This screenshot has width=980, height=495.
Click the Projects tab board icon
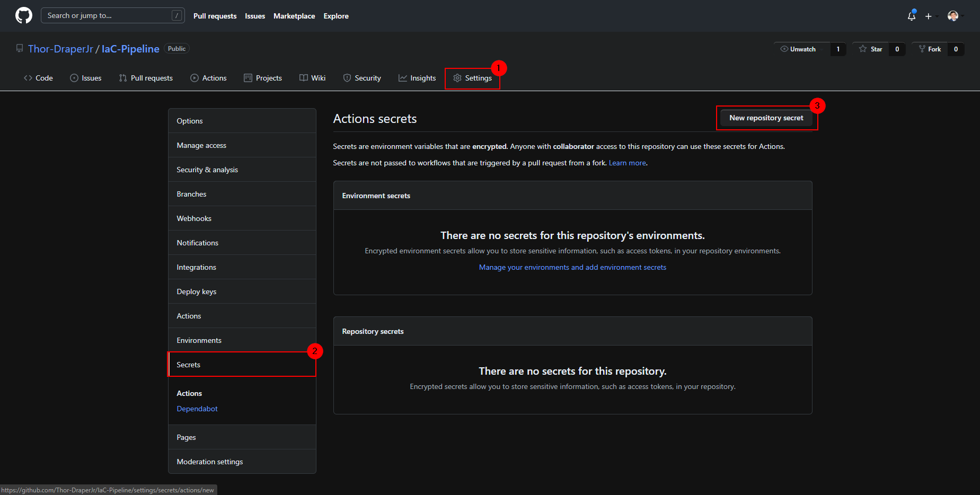(248, 78)
